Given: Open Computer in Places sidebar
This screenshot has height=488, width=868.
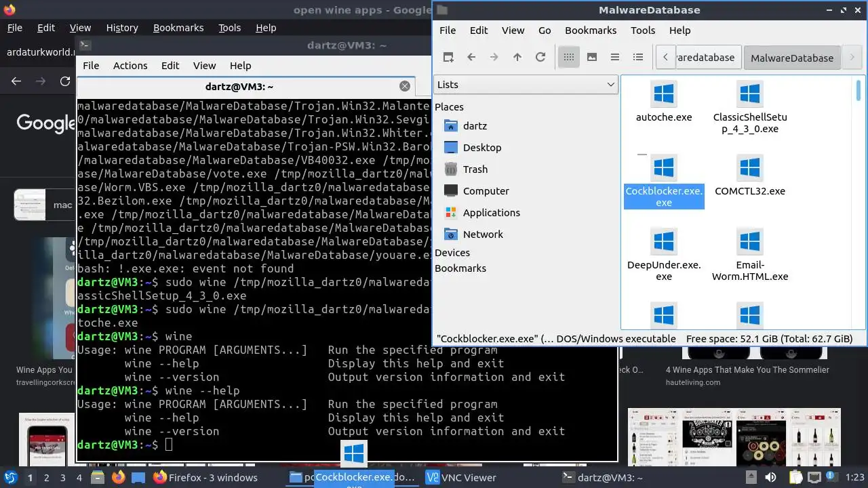Looking at the screenshot, I should (486, 191).
